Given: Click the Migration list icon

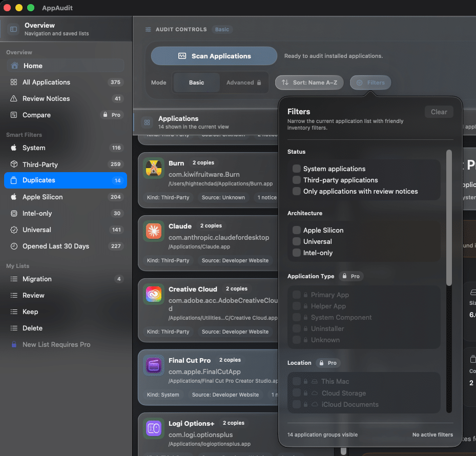Looking at the screenshot, I should [x=14, y=279].
